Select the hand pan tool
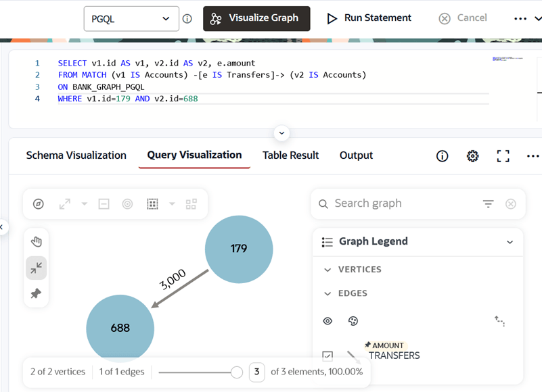Viewport: 542px width, 392px height. [x=37, y=242]
